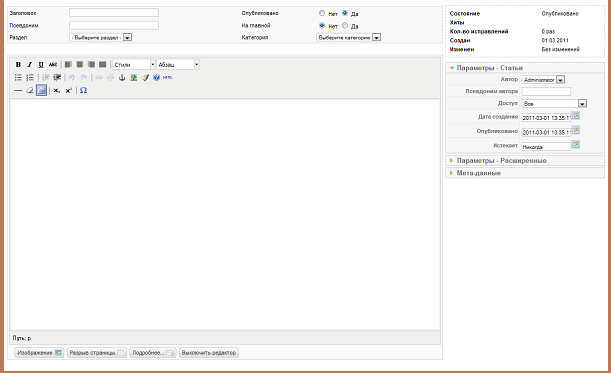This screenshot has height=373, width=611.
Task: Open the Абзац paragraph format dropdown
Action: click(x=178, y=65)
